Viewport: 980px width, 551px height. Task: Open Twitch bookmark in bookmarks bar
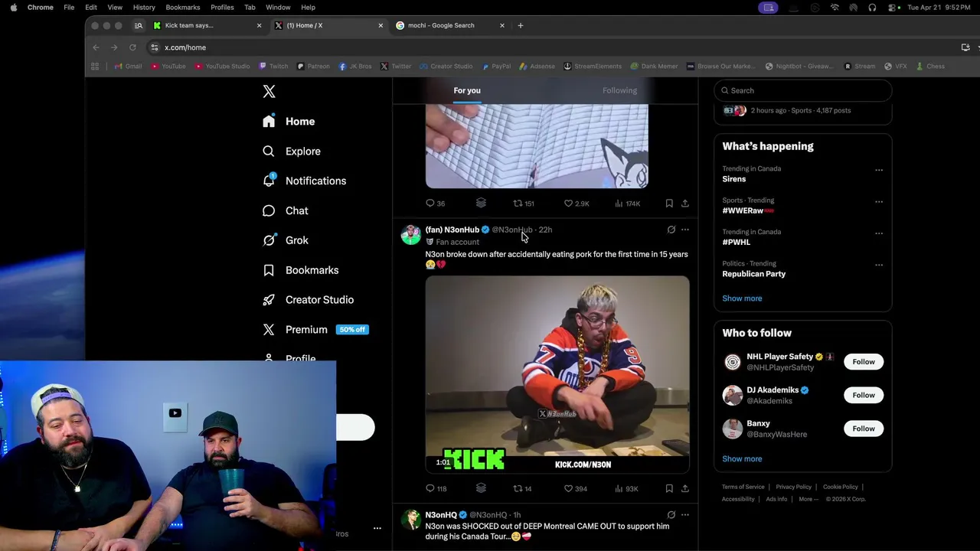point(273,67)
